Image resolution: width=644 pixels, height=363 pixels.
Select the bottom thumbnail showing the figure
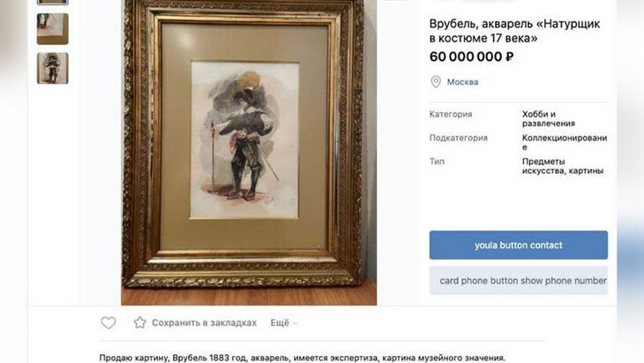[x=52, y=68]
